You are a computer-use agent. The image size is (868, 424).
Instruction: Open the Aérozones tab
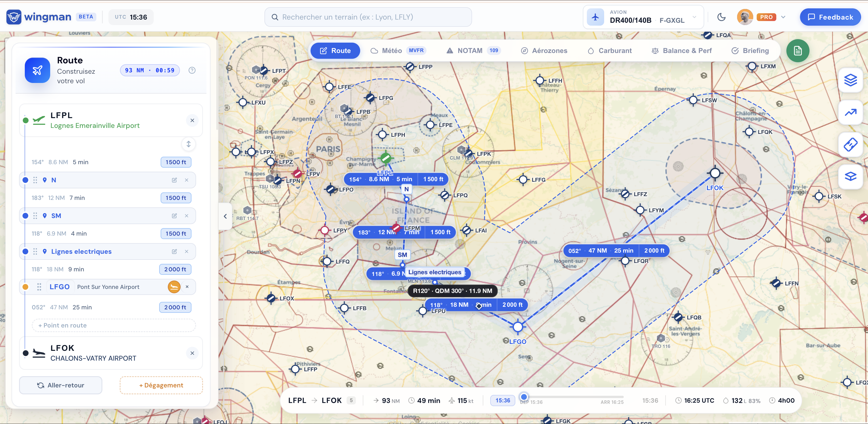coord(544,51)
